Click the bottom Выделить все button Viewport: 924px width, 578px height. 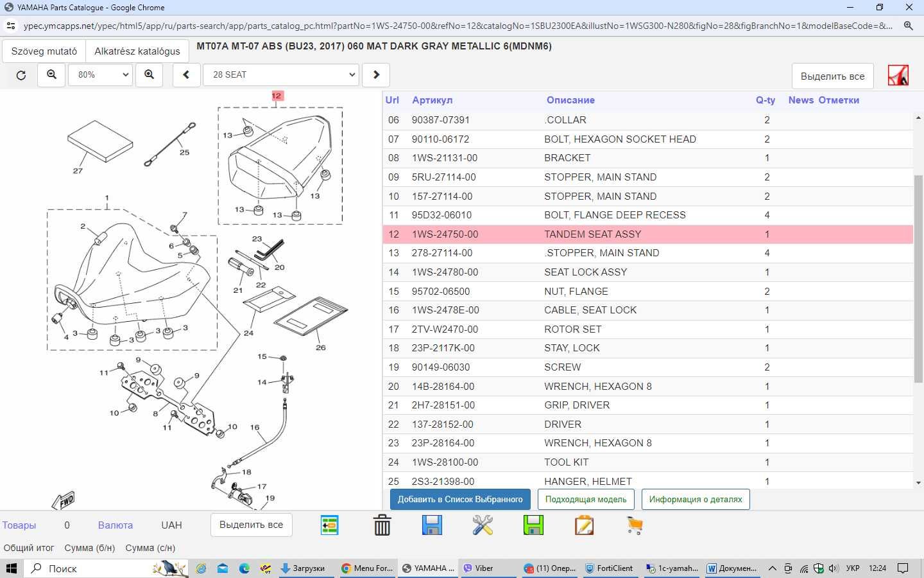point(251,525)
